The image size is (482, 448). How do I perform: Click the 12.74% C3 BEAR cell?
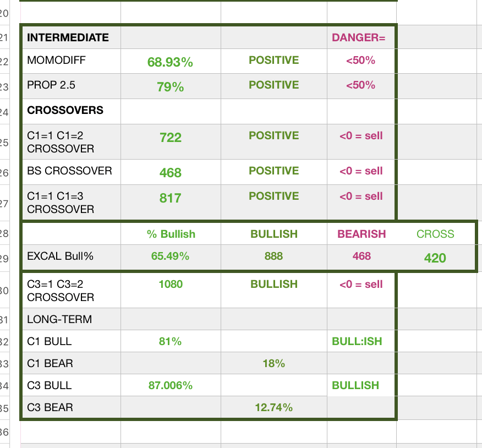point(273,408)
